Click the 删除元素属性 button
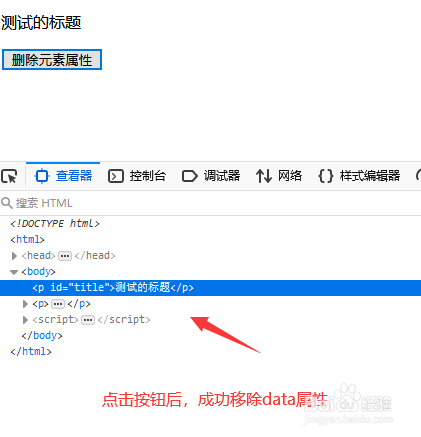The height and width of the screenshot is (437, 421). tap(52, 60)
